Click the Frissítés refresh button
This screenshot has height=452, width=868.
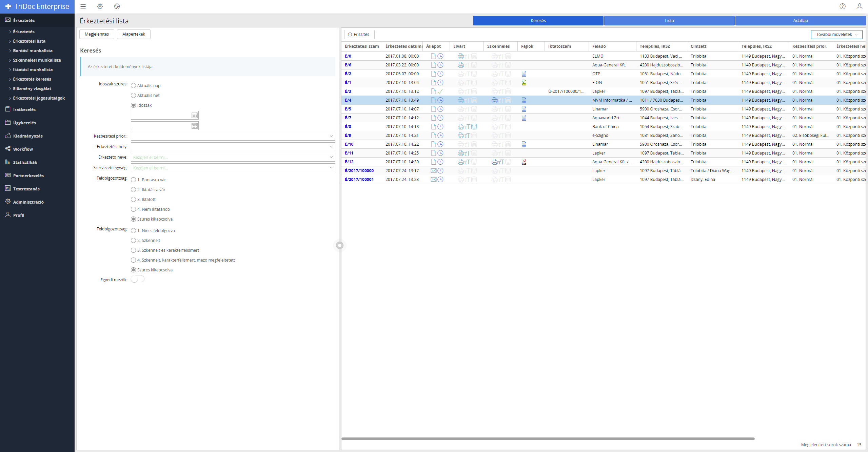point(359,35)
